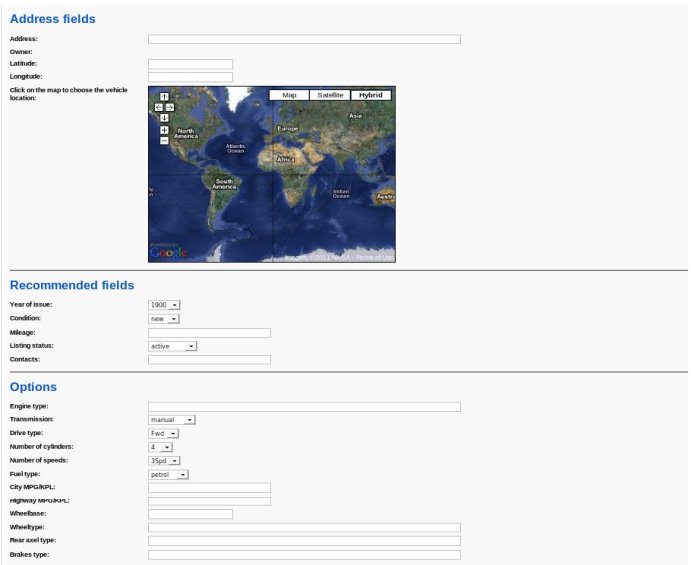Focus the Brakes type input field
This screenshot has height=565, width=691.
click(304, 555)
